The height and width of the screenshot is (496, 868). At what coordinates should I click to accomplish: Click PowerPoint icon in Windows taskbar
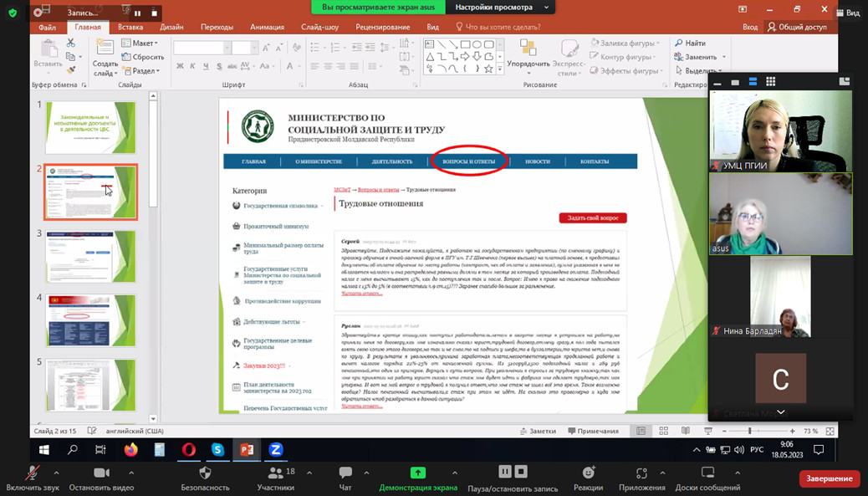(x=247, y=450)
